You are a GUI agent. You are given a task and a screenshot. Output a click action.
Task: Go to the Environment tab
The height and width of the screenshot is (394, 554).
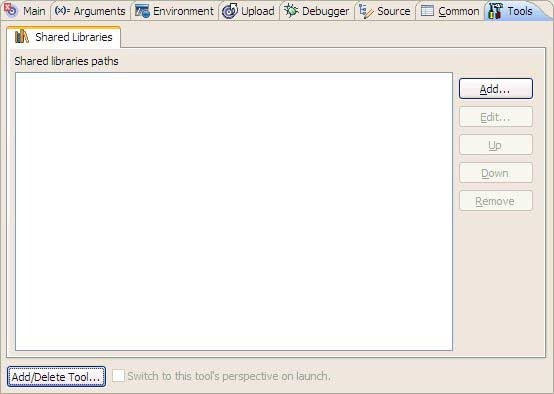tap(175, 11)
